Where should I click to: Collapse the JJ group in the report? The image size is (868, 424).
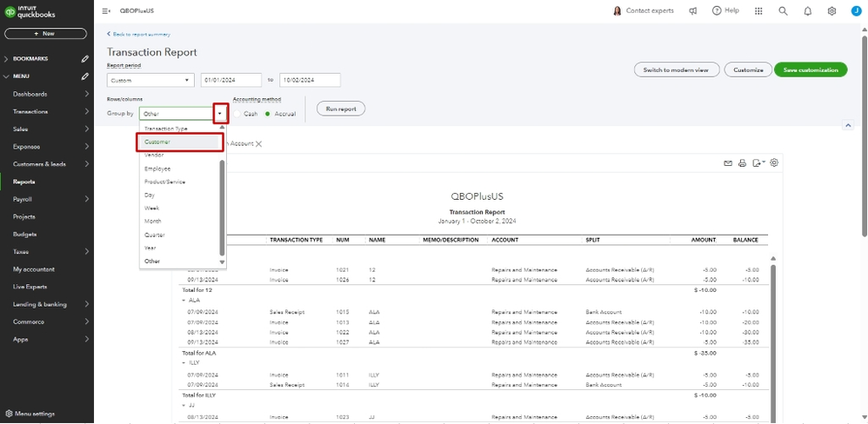point(184,405)
